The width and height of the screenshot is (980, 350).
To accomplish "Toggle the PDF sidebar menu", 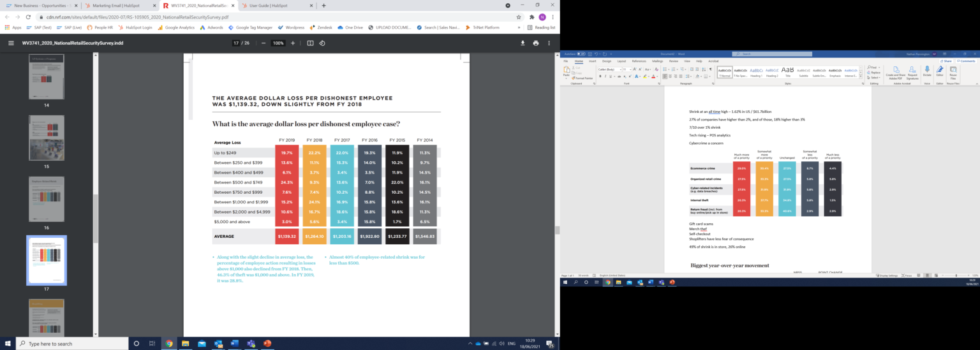I will pyautogui.click(x=11, y=43).
